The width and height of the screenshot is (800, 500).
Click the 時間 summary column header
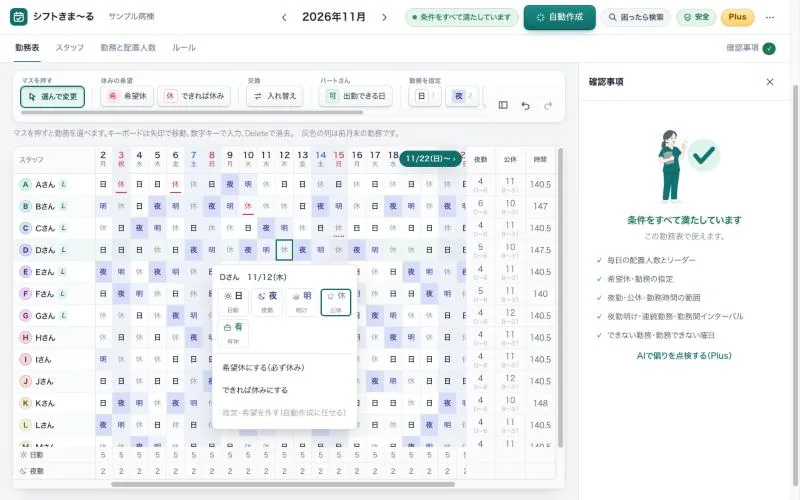(x=540, y=160)
